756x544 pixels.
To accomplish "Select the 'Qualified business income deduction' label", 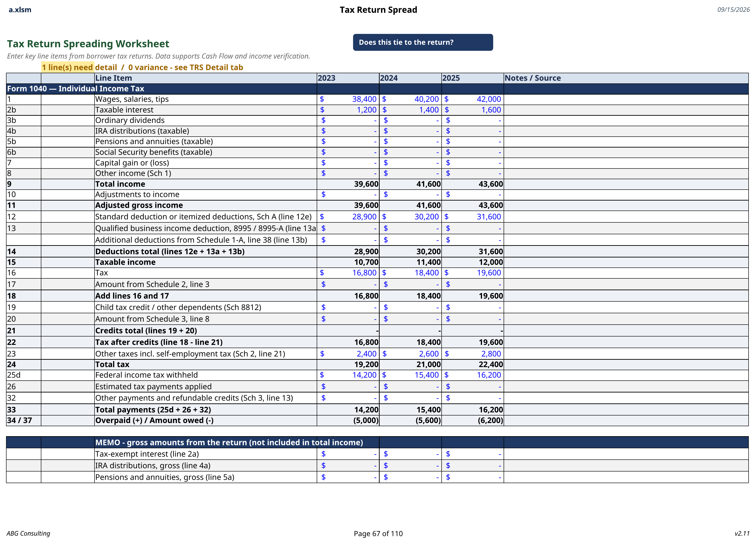I will tap(206, 228).
